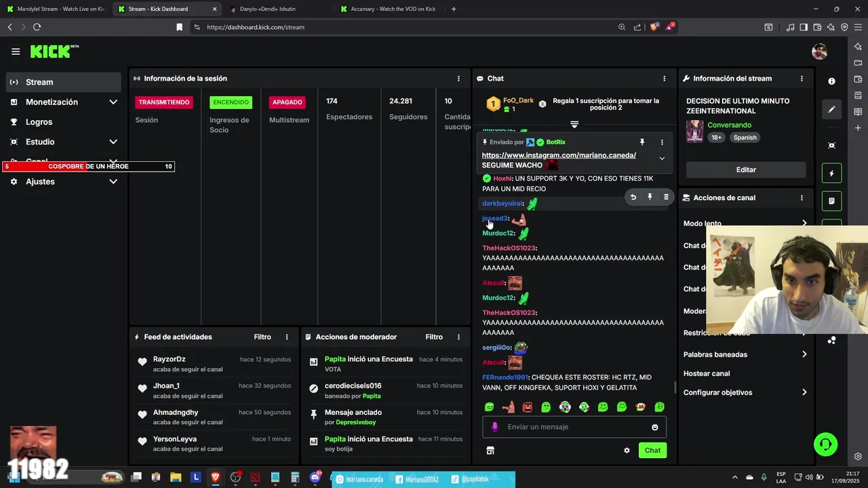Click the lightning bolt quick action icon
Screen dimensions: 868x488
[831, 174]
